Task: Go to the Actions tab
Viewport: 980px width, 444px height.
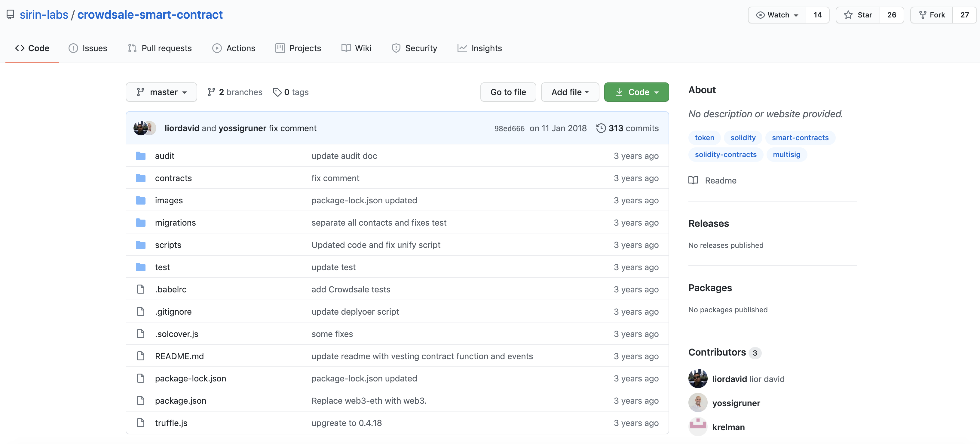Action: [234, 48]
